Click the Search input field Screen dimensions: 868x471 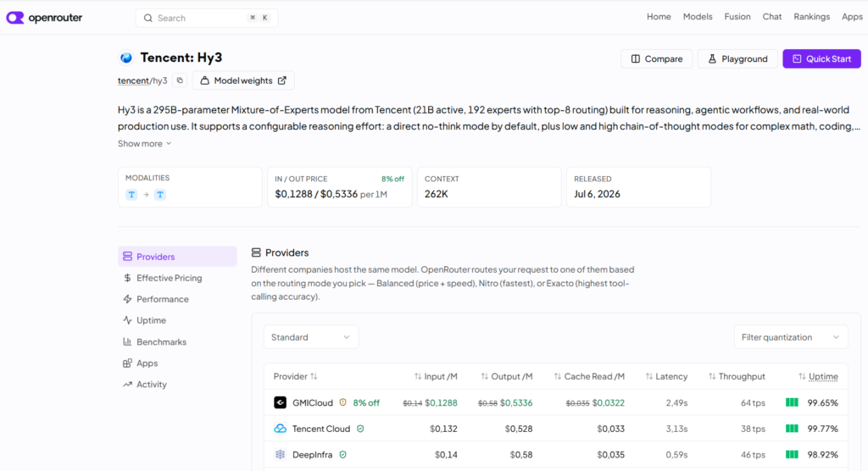coord(207,18)
